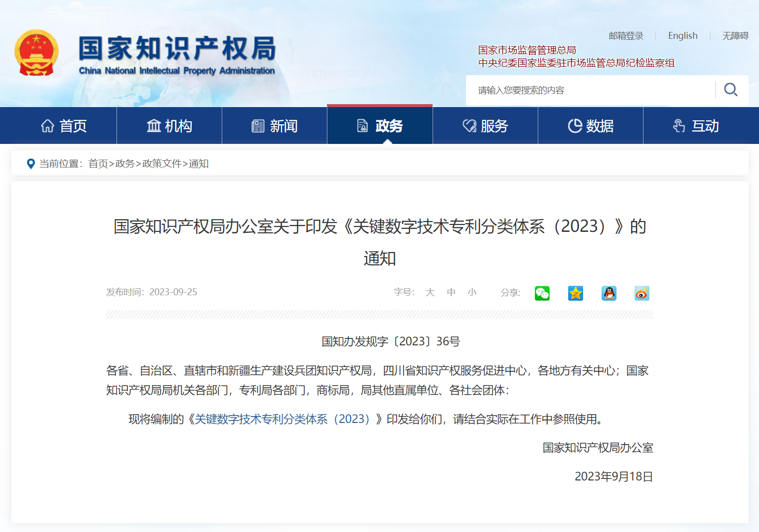This screenshot has width=759, height=532.
Task: Click the publish date 2023-09-25 text
Action: [x=173, y=292]
